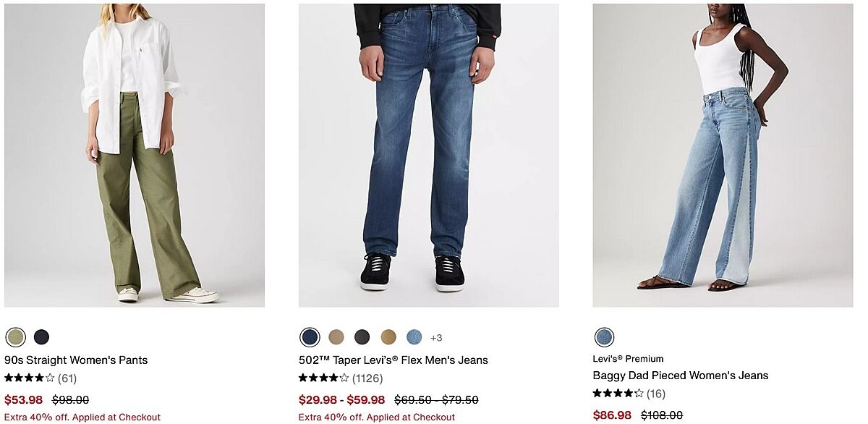Select the light blue swatch for 502 Taper Jeans

[x=414, y=337]
